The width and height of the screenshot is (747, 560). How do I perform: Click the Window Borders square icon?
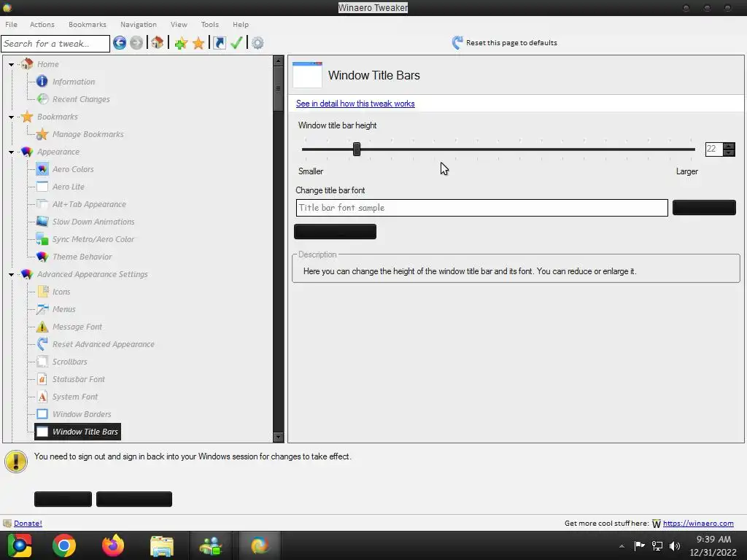coord(42,414)
